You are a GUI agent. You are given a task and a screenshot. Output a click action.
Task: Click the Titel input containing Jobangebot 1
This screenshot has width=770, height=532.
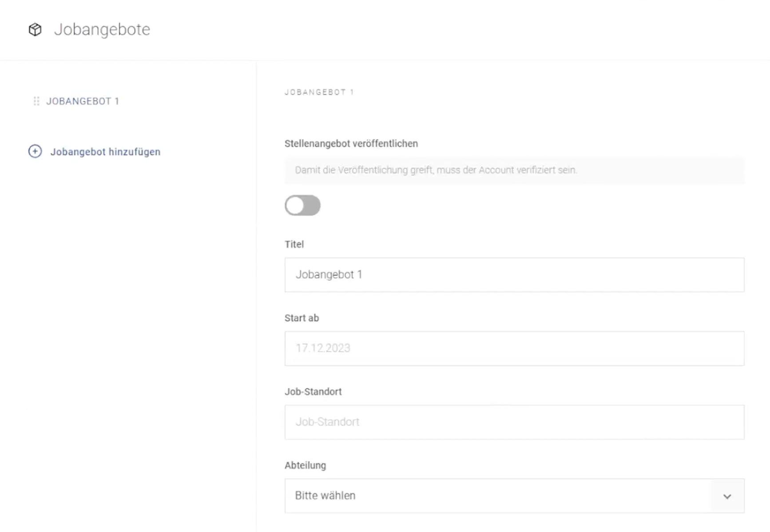click(514, 274)
